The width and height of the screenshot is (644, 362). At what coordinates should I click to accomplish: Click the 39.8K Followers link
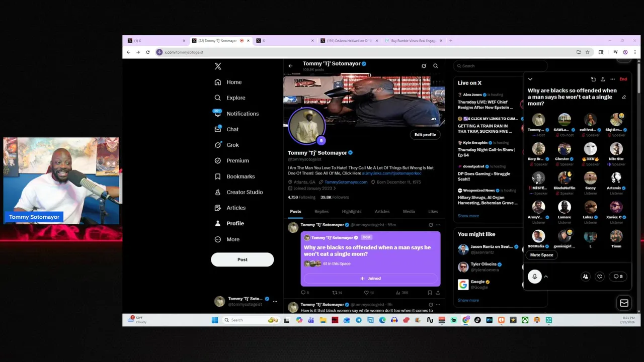(335, 197)
